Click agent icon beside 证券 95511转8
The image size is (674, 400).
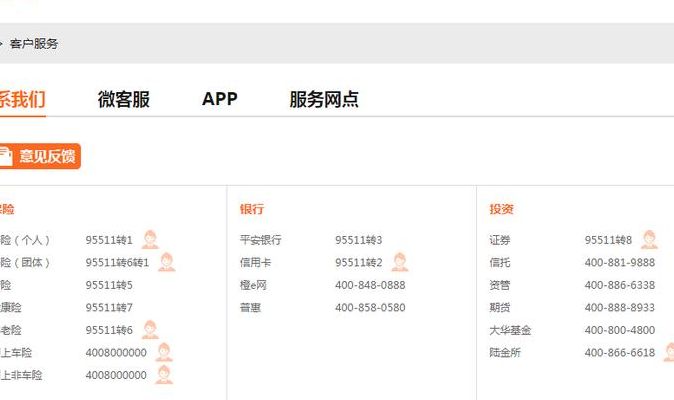649,239
